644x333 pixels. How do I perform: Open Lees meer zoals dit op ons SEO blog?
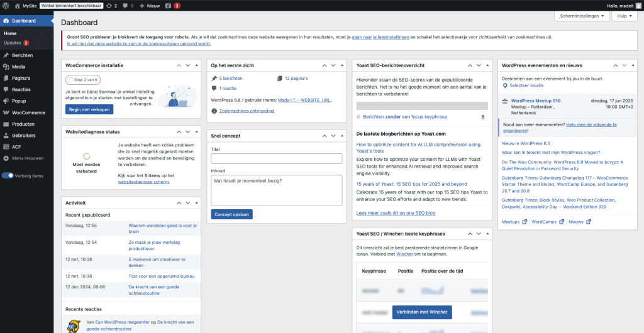tap(396, 213)
